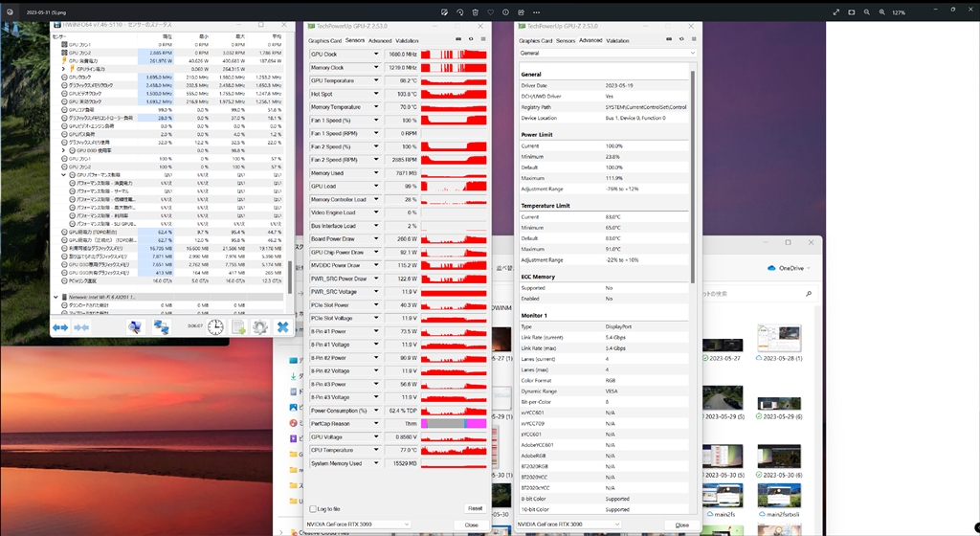Click HWiNFO clock reset timer icon
This screenshot has height=536, width=980.
(x=215, y=327)
